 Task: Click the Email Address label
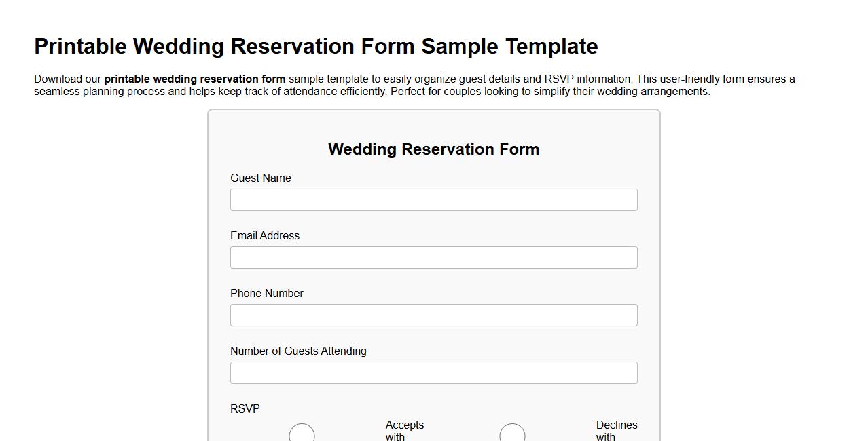265,235
